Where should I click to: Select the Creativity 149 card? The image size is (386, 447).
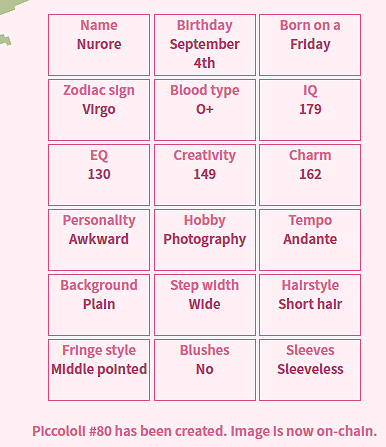click(205, 175)
